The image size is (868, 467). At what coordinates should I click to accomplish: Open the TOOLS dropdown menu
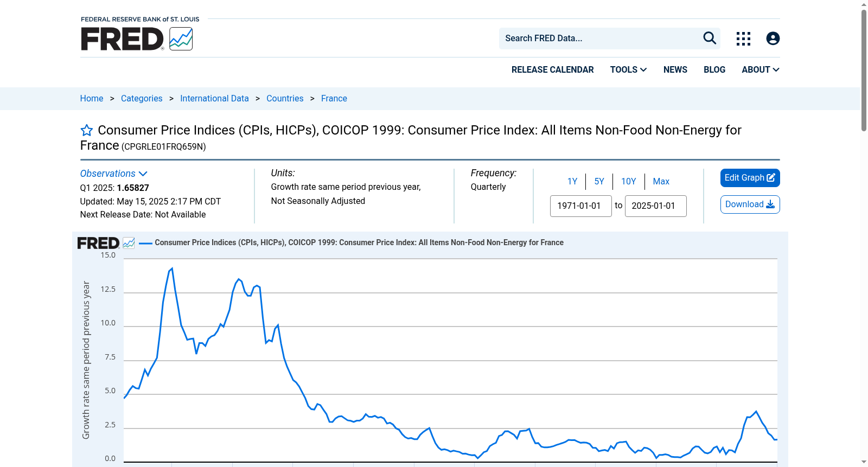click(628, 69)
